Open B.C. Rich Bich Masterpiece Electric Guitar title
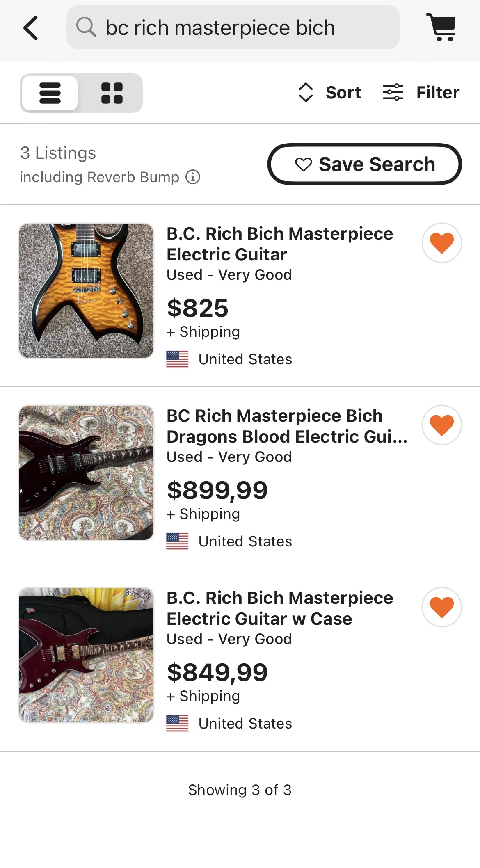Viewport: 480px width, 868px height. 279,244
